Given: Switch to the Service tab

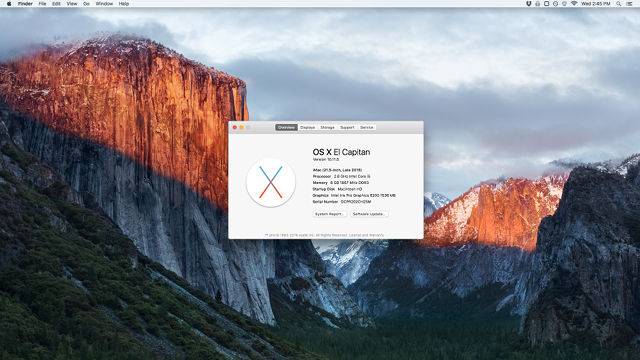Looking at the screenshot, I should (x=367, y=127).
